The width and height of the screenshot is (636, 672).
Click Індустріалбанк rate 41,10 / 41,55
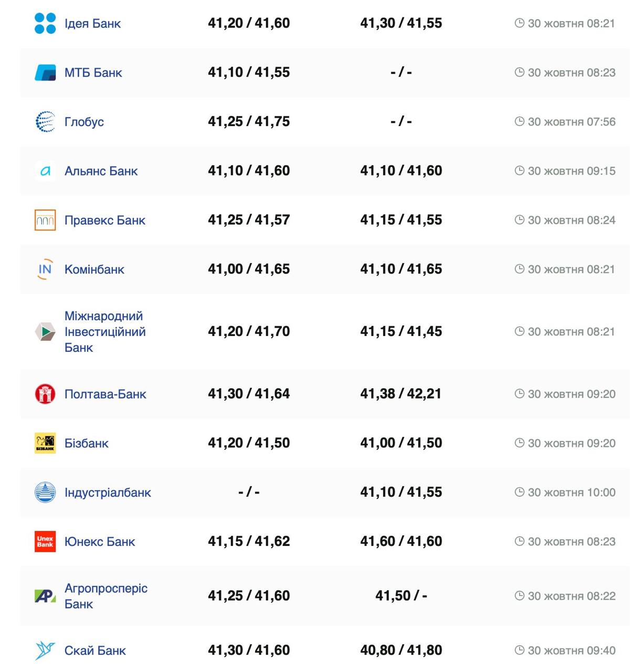pyautogui.click(x=401, y=492)
